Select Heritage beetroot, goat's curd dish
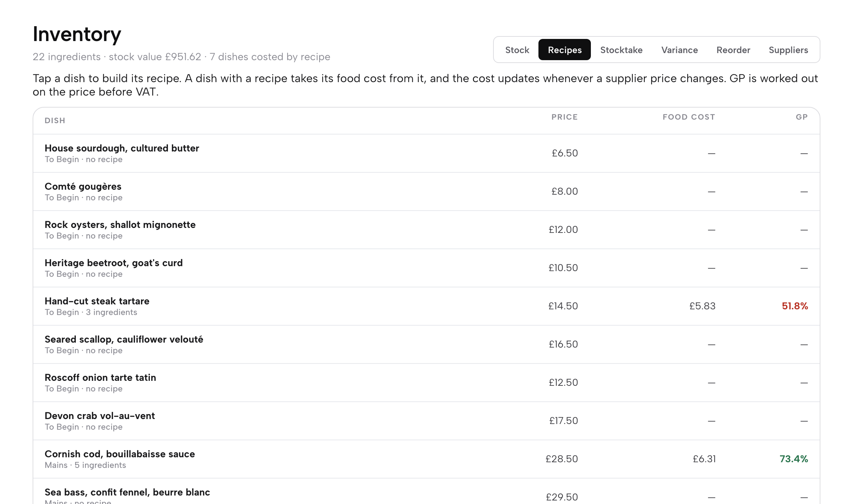The width and height of the screenshot is (853, 504). tap(426, 268)
